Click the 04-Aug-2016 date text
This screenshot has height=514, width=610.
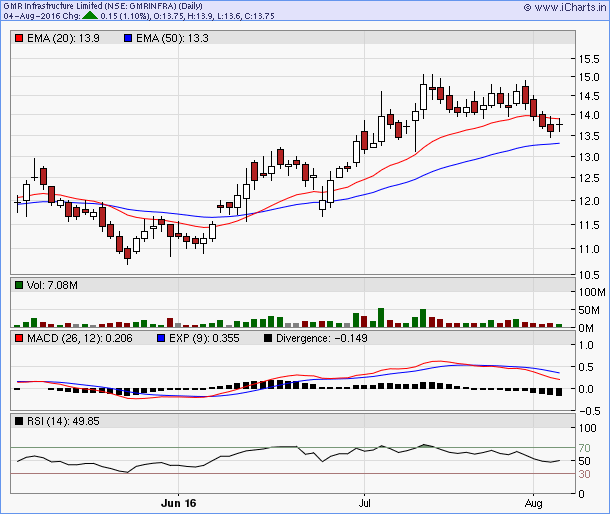(30, 16)
